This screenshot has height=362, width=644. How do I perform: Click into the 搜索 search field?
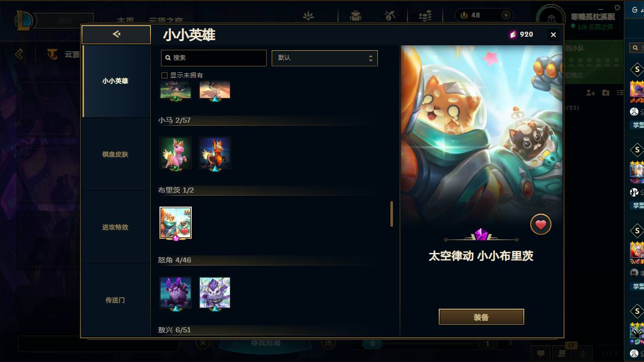click(x=214, y=58)
